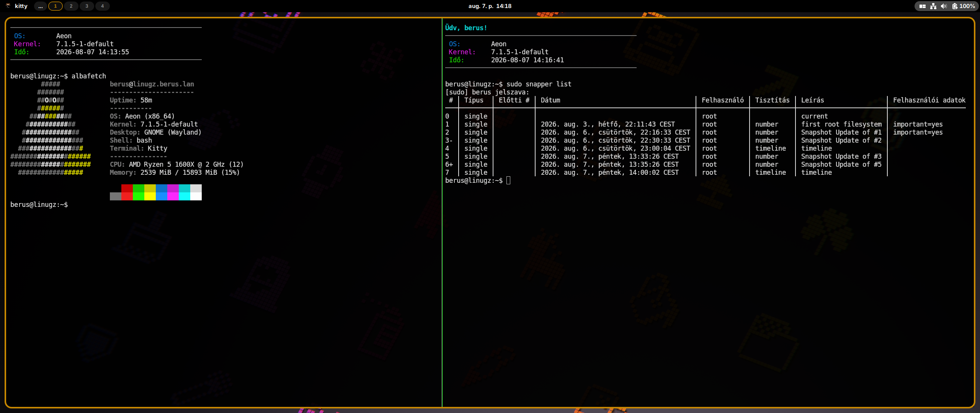This screenshot has width=980, height=413.
Task: Switch to workspace 4
Action: pos(103,6)
